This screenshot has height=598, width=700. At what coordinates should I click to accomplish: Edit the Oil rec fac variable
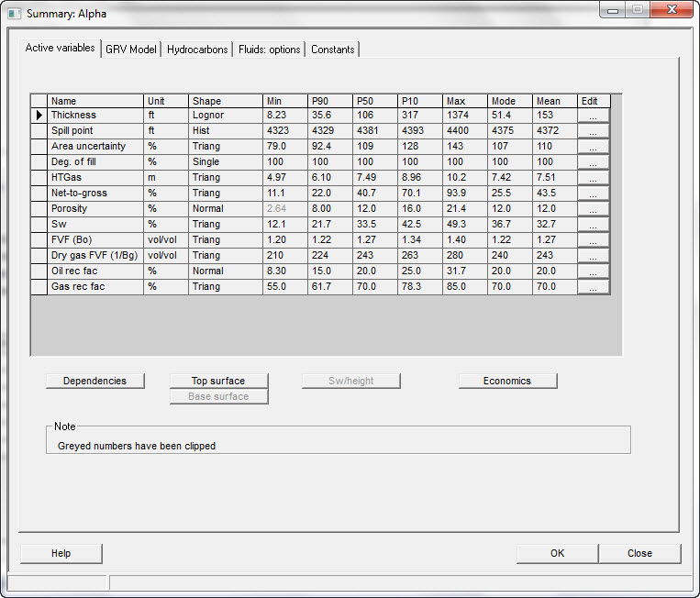point(594,271)
